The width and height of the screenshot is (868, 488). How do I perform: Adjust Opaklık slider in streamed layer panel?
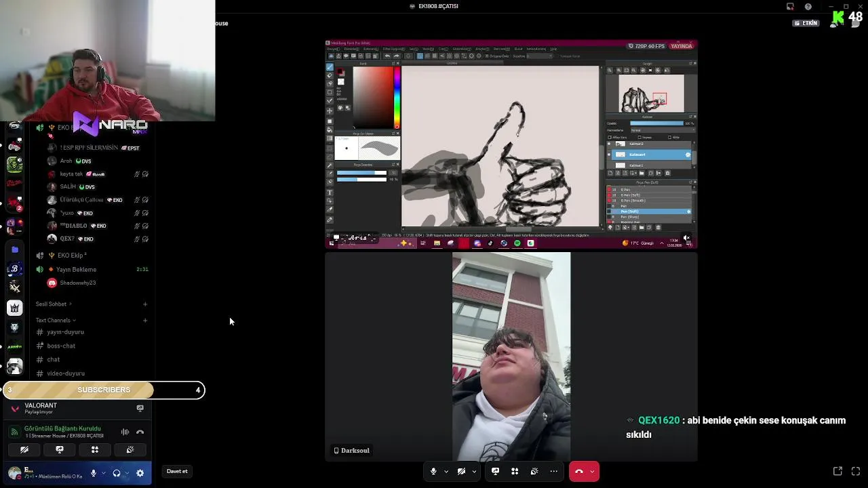[656, 123]
